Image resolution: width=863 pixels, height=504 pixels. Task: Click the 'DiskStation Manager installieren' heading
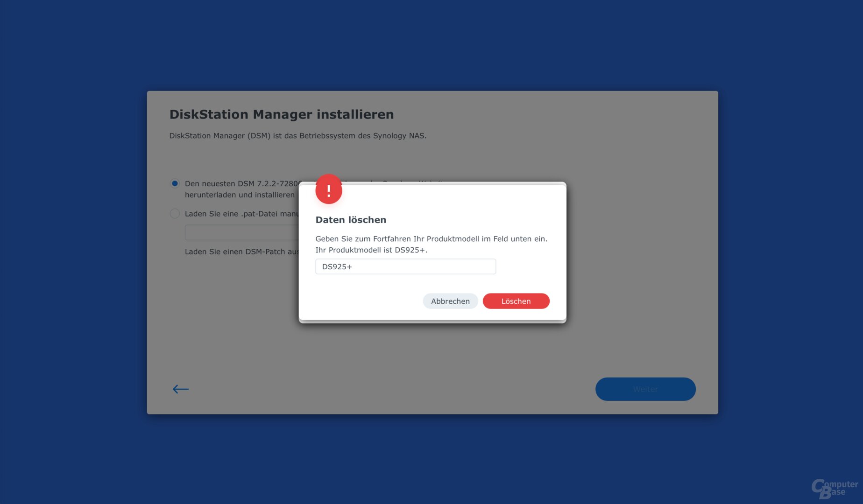(282, 114)
